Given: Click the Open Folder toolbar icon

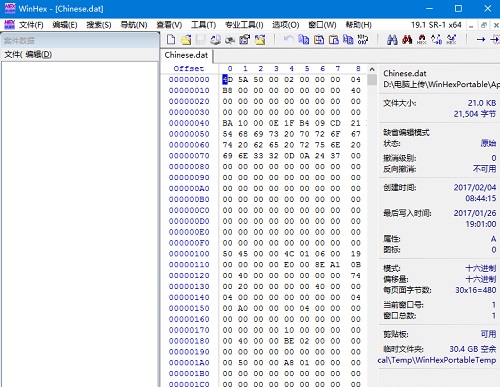Looking at the screenshot, I should point(260,40).
